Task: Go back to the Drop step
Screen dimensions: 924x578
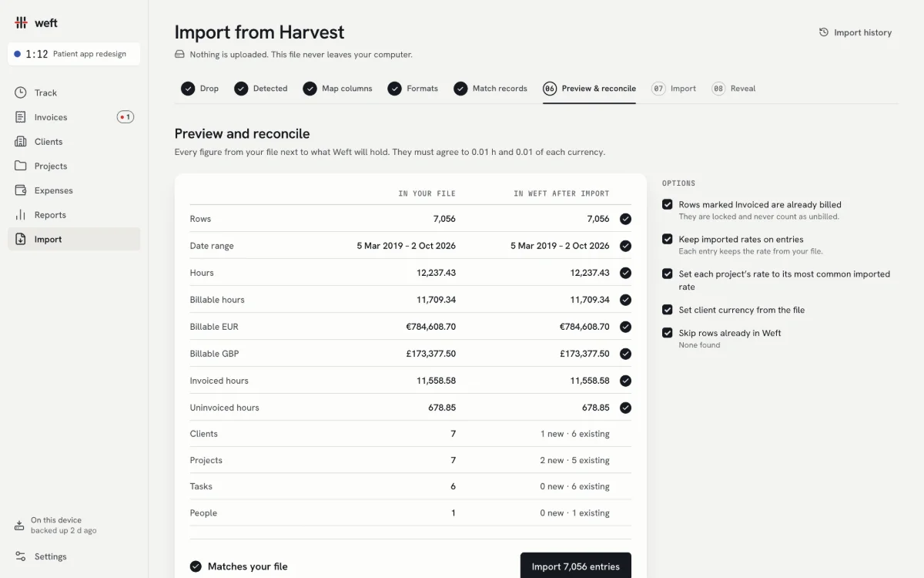Action: [x=200, y=89]
